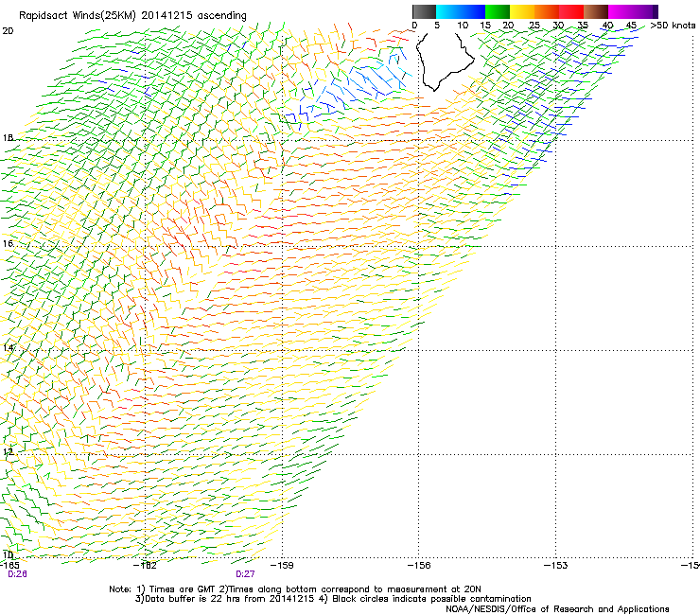Image resolution: width=700 pixels, height=615 pixels.
Task: Select the yellow 20–25 knots legend segment
Action: [522, 11]
